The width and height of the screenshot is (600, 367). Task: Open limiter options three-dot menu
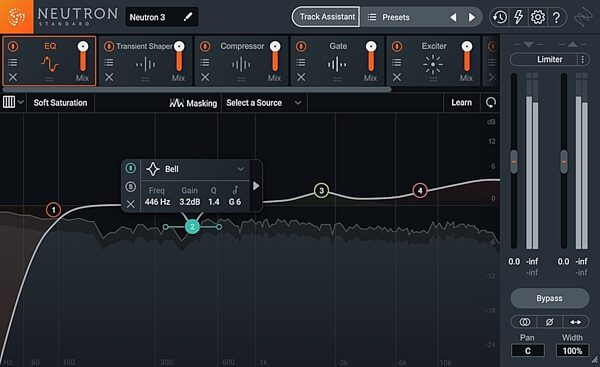583,59
